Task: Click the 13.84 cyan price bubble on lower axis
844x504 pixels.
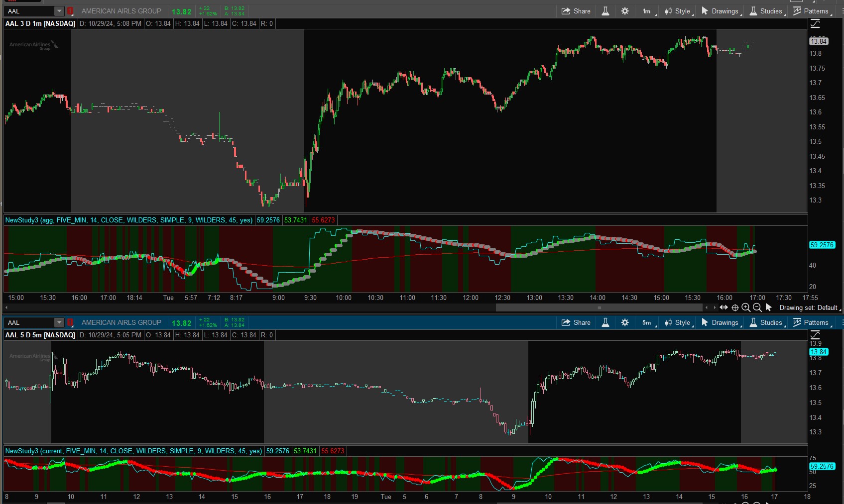Action: click(x=819, y=352)
